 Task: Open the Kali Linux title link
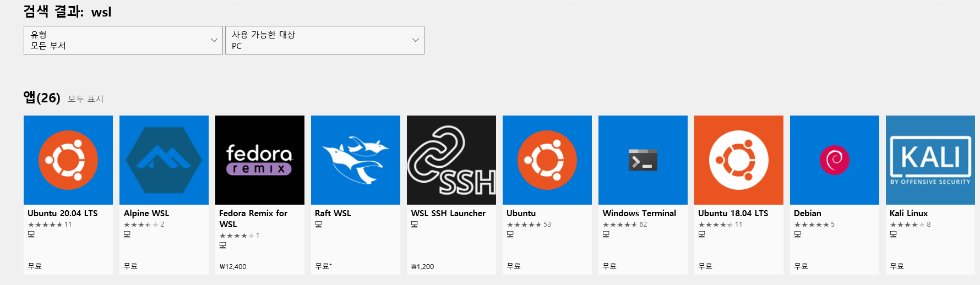point(909,213)
